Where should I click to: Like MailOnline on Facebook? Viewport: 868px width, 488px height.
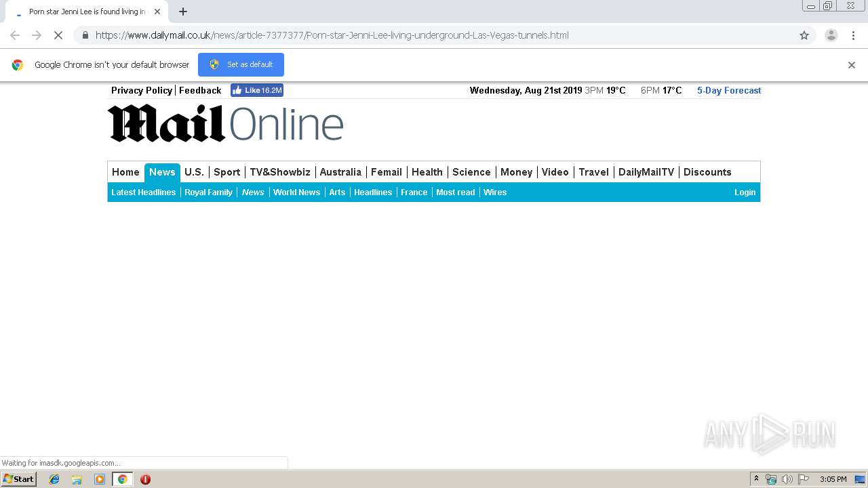point(257,90)
